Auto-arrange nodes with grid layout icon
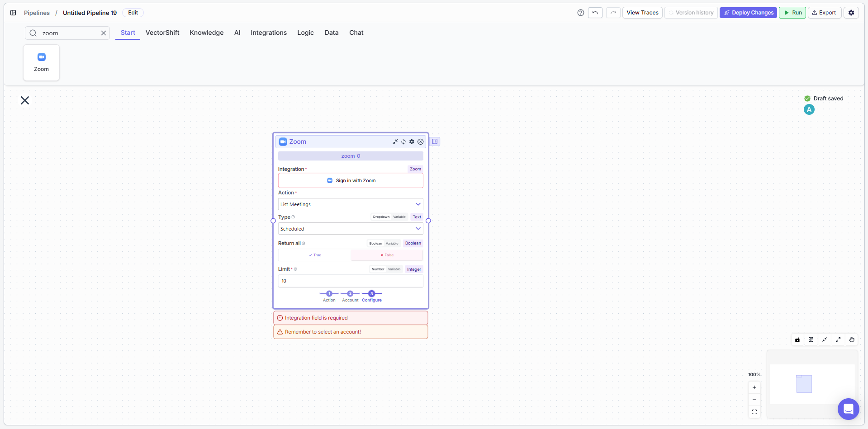868x429 pixels. [x=811, y=339]
